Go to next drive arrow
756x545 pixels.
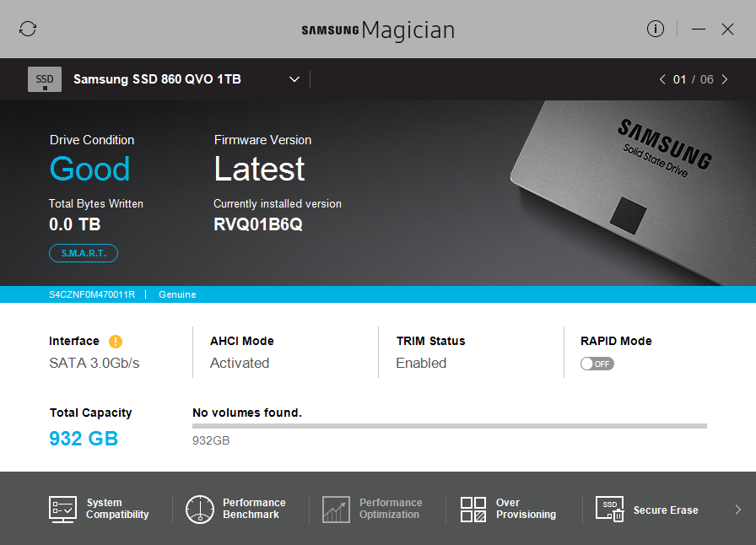[x=725, y=79]
